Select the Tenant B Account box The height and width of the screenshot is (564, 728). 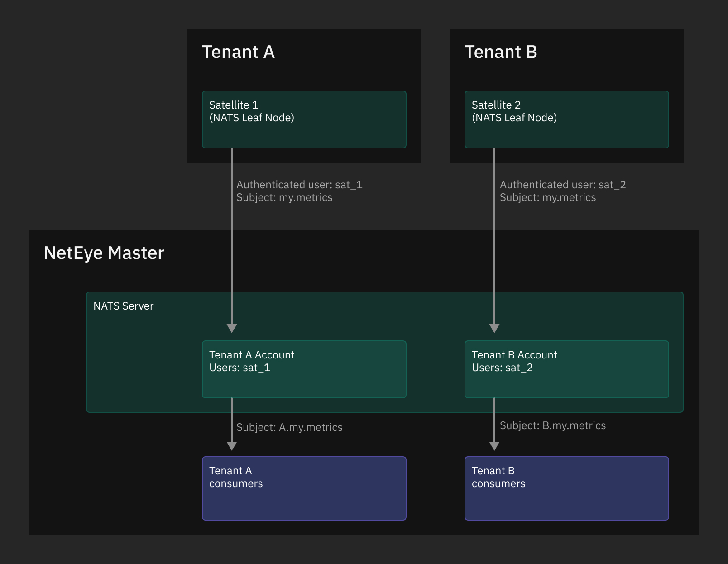pyautogui.click(x=566, y=369)
